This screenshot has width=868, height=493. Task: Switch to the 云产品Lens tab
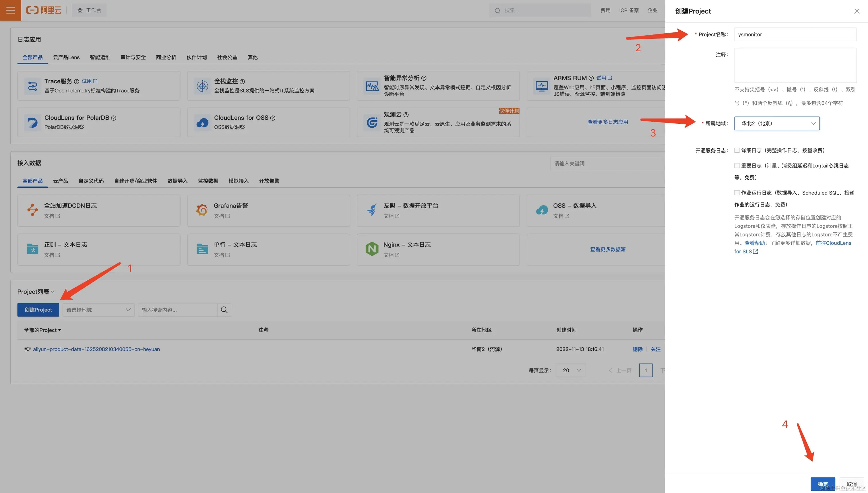[x=66, y=57]
